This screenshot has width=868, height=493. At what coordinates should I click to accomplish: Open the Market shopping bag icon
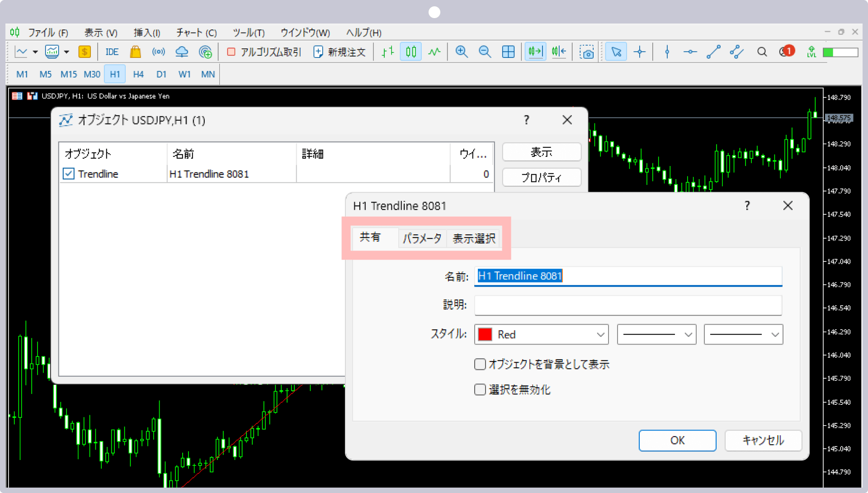(135, 52)
